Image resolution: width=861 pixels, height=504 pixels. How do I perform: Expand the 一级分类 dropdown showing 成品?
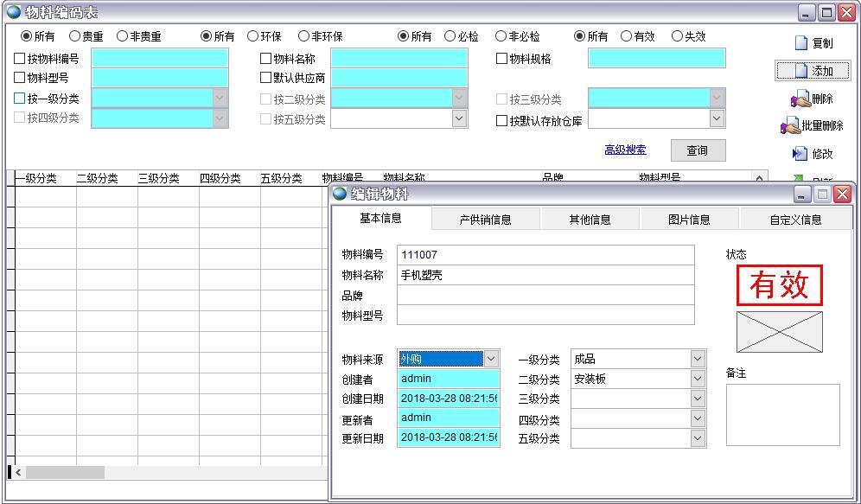(698, 359)
